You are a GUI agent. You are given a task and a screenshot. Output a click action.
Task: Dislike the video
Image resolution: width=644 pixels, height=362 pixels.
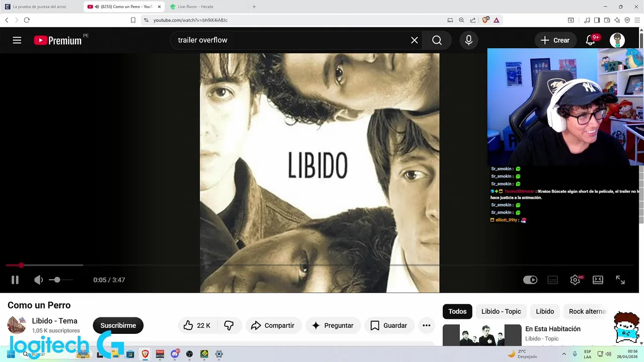(x=229, y=325)
